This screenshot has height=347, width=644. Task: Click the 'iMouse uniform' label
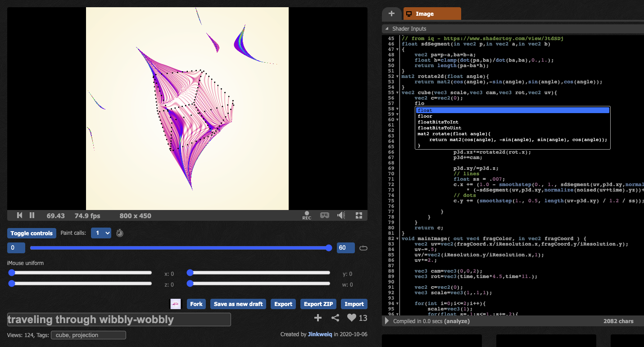click(25, 263)
